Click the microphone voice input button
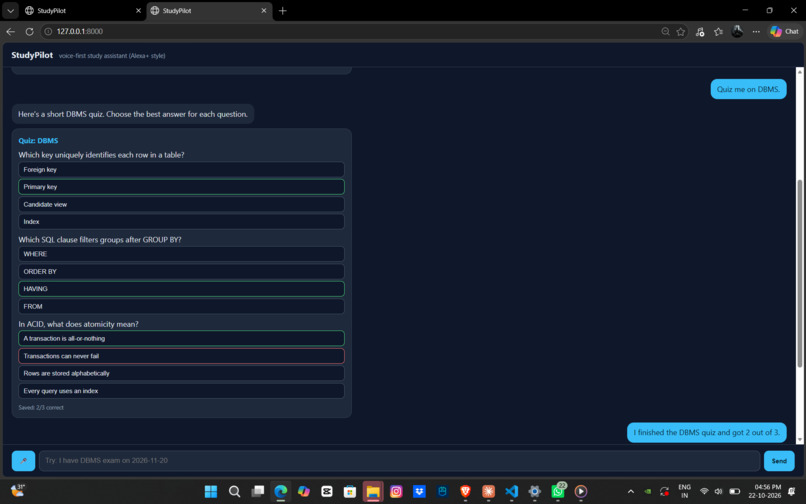This screenshot has width=806, height=504. pyautogui.click(x=23, y=460)
